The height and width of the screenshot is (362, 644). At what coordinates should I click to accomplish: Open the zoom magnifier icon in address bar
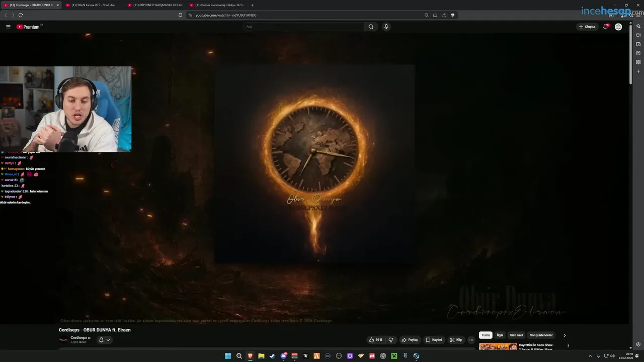point(427,15)
